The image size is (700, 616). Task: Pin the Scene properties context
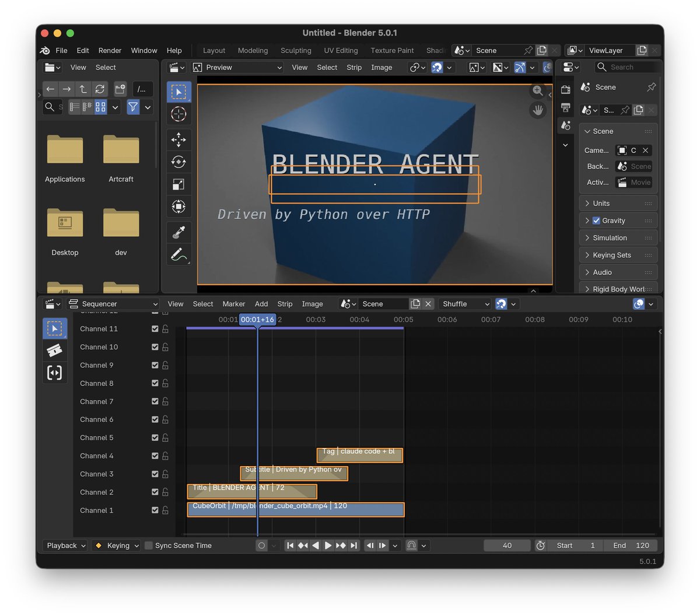pyautogui.click(x=652, y=87)
